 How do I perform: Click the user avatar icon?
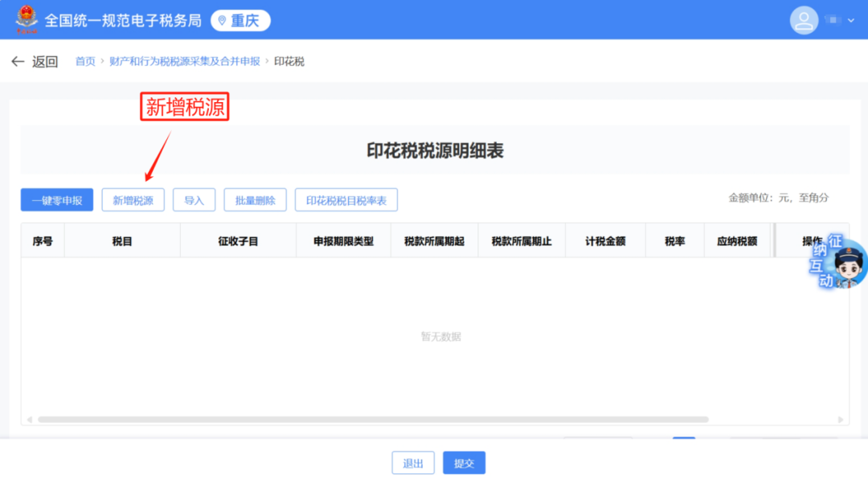point(804,20)
